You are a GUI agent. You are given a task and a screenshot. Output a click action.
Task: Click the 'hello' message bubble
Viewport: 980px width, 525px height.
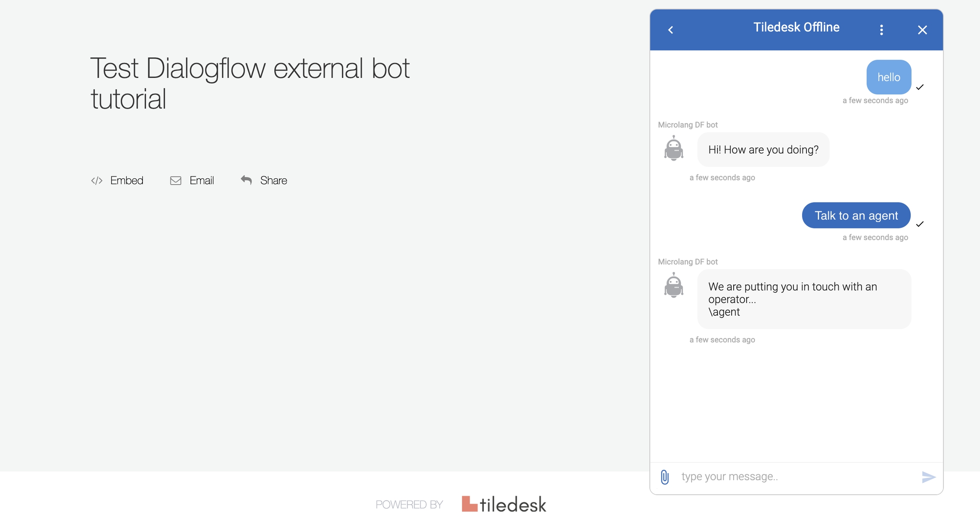889,77
